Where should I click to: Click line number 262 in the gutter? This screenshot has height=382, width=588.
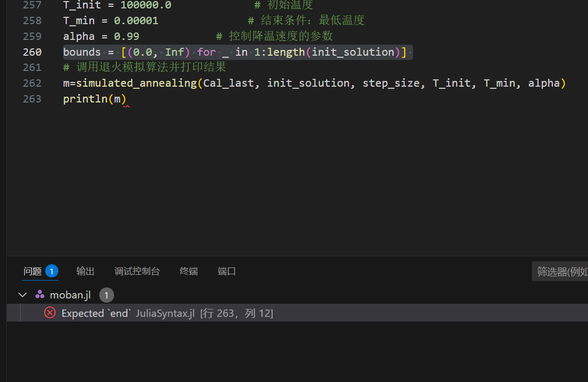32,83
